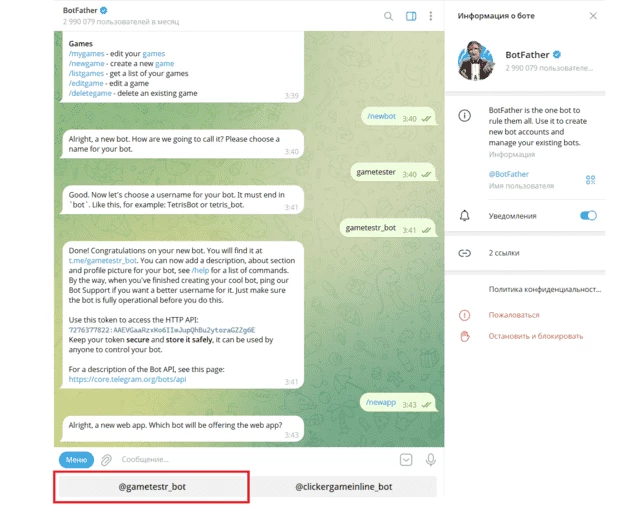Hide bot keyboard with chevron icon
Screen dimensions: 636x520
tap(406, 460)
